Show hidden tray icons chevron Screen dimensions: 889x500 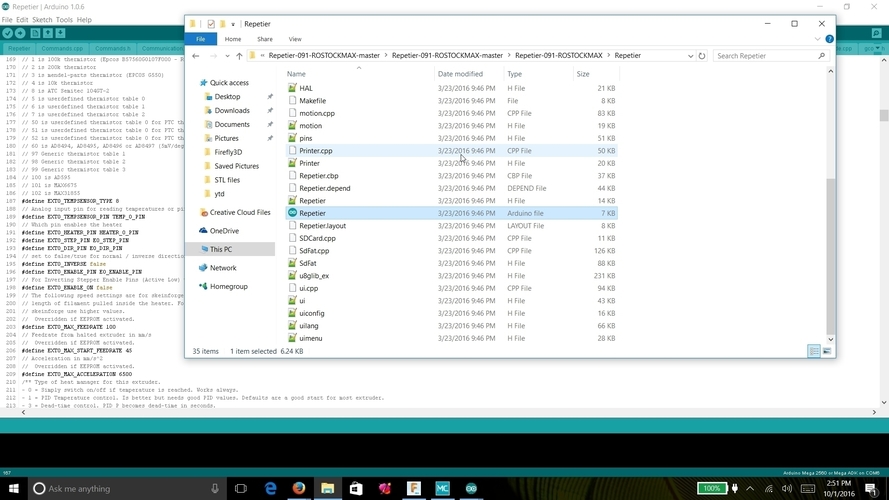750,488
